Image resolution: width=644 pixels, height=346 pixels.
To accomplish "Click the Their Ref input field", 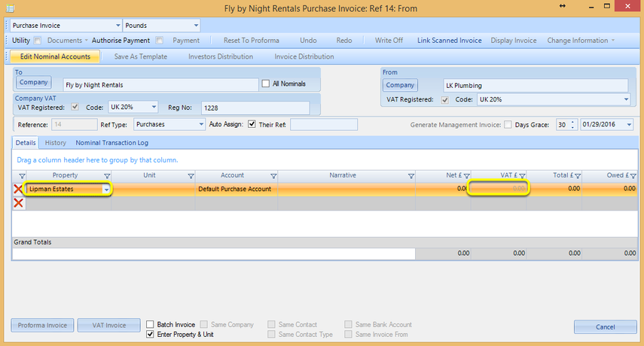I will [324, 125].
